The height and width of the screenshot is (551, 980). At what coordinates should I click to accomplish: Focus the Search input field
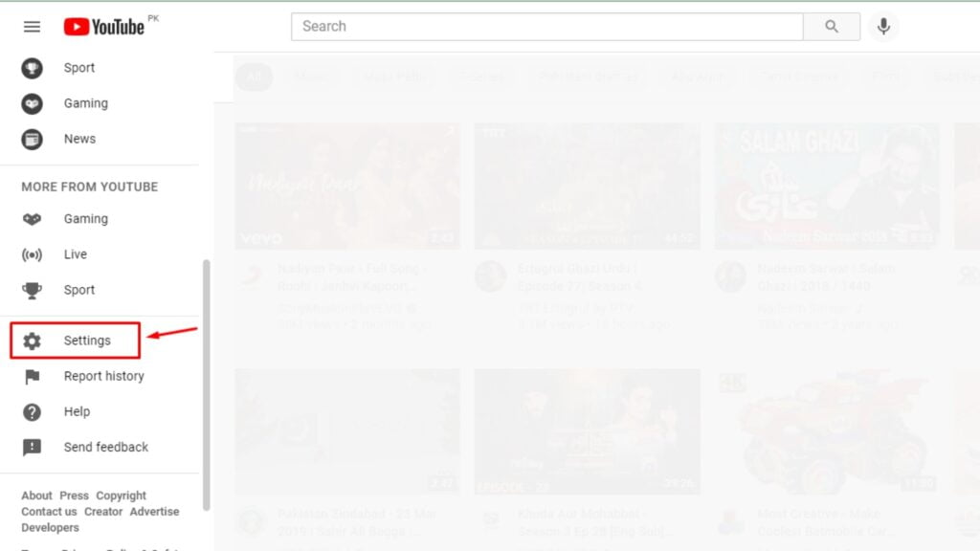point(546,26)
